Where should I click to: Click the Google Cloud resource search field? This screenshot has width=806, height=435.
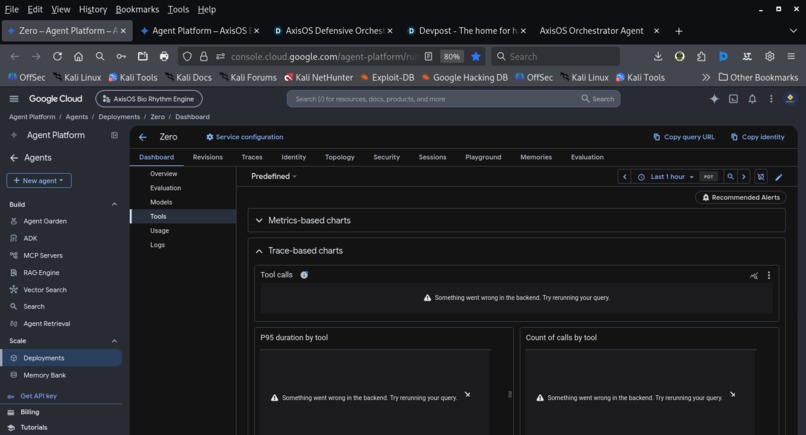[x=434, y=99]
